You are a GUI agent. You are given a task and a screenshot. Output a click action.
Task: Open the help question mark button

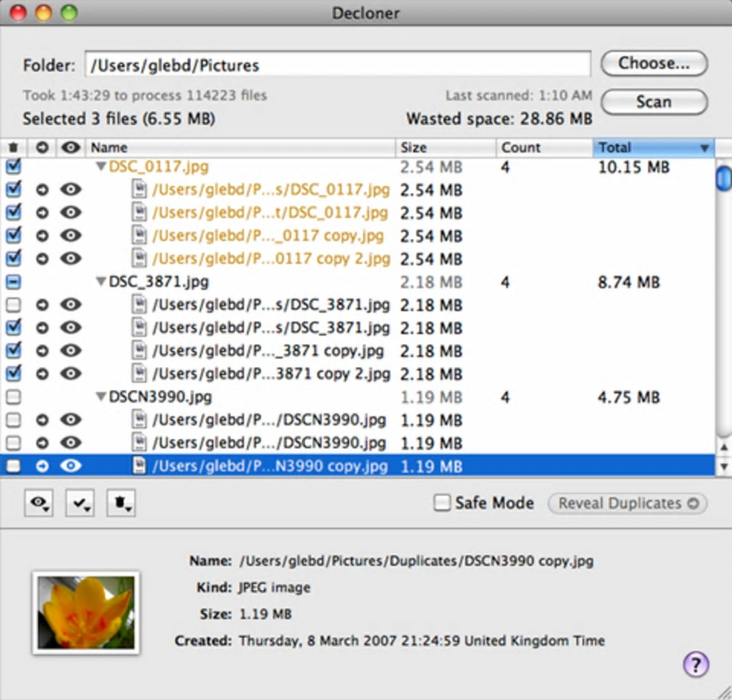coord(696,664)
